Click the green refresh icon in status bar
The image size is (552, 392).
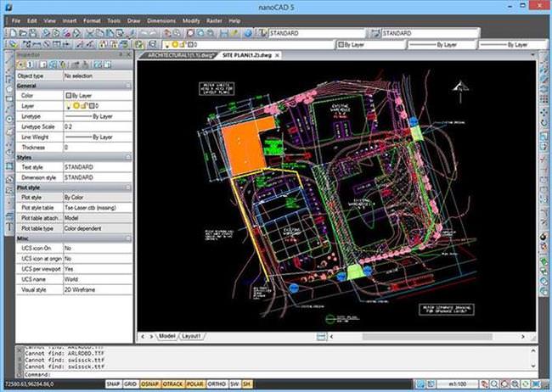525,384
